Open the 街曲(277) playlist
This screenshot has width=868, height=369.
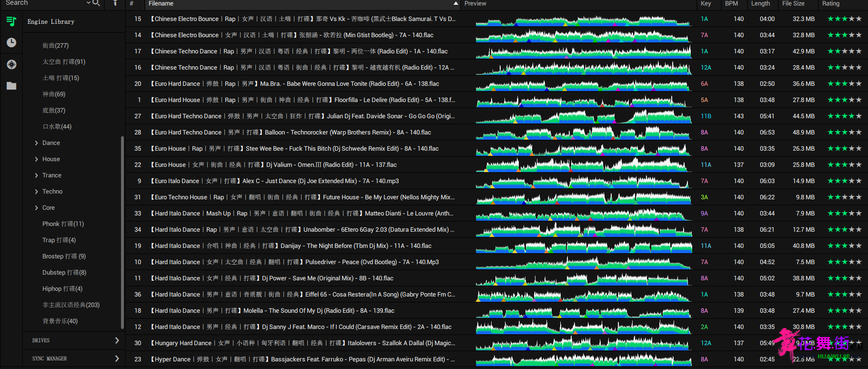click(x=56, y=46)
